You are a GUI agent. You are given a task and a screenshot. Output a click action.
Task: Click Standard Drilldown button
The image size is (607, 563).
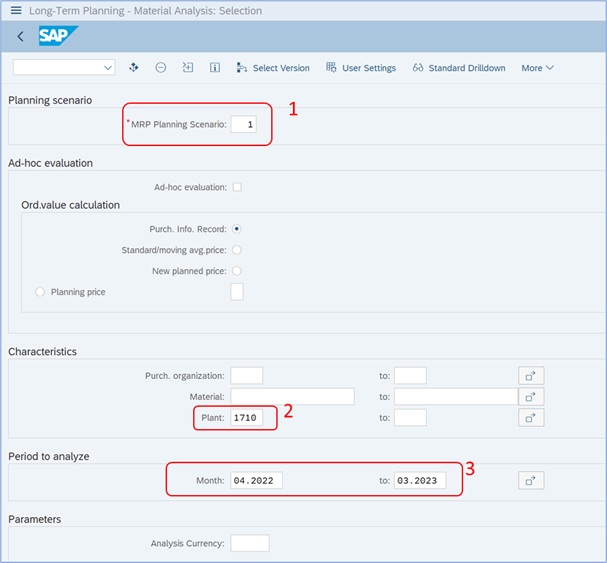pyautogui.click(x=459, y=68)
